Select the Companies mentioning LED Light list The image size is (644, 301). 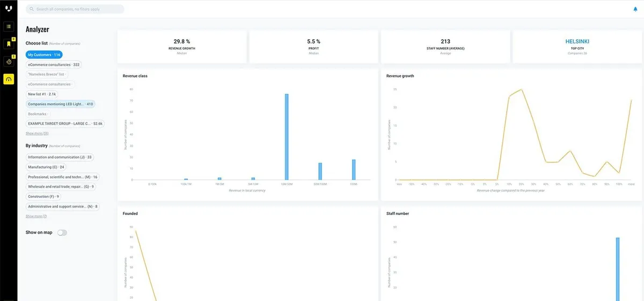pyautogui.click(x=61, y=104)
